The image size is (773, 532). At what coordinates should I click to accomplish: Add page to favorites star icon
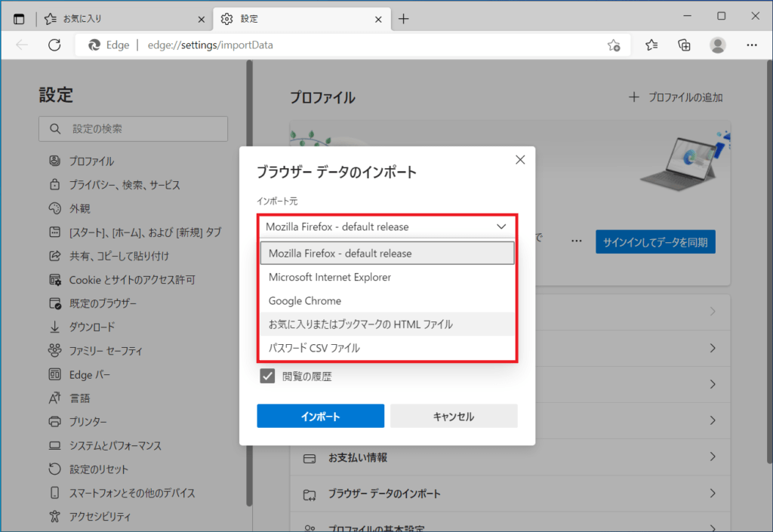[x=614, y=45]
